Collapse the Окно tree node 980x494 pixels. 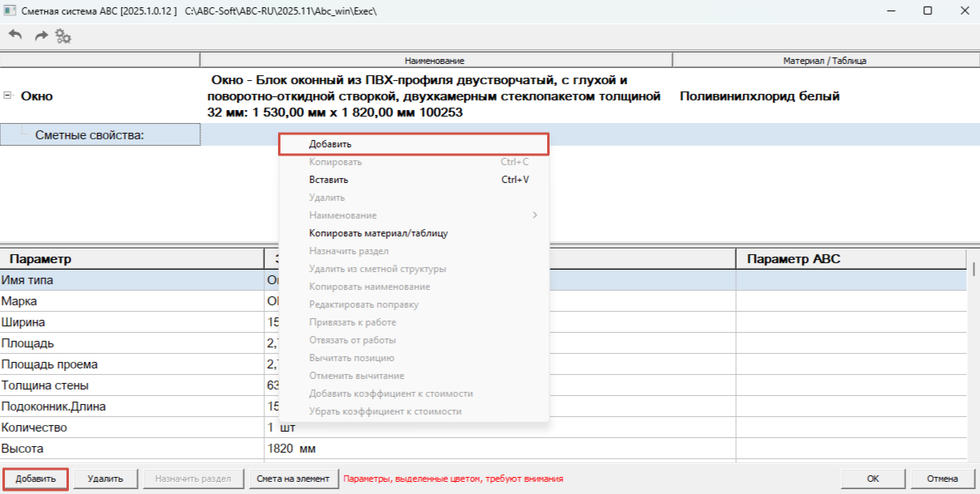(7, 96)
